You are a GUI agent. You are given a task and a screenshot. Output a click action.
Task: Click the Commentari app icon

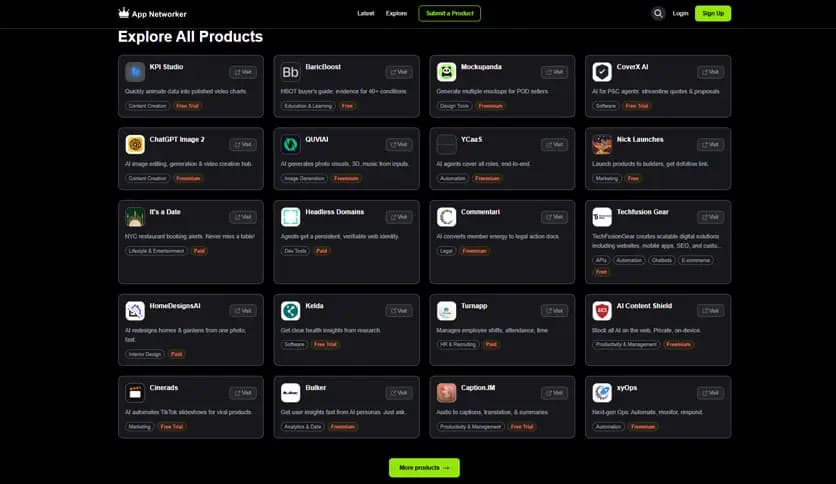tap(446, 216)
